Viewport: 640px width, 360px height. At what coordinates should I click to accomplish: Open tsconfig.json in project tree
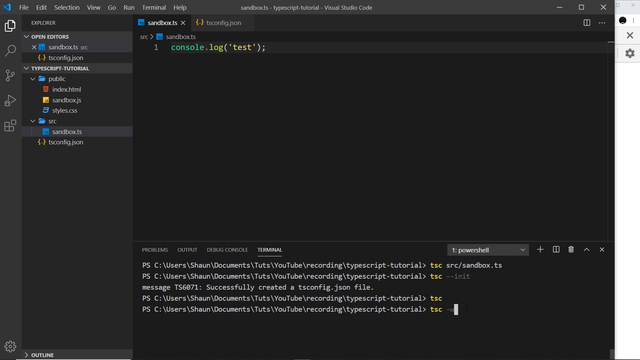pyautogui.click(x=78, y=142)
